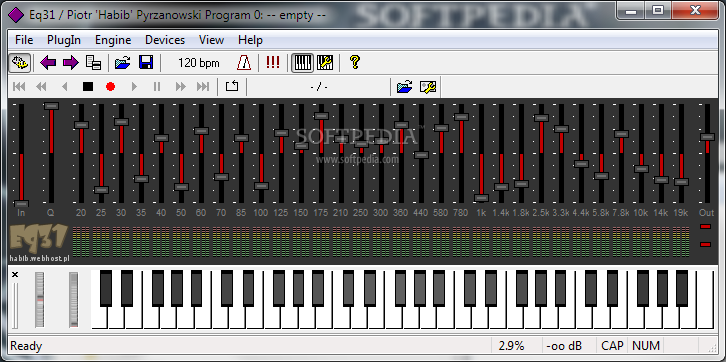The image size is (726, 362).
Task: Jump to the end with skip-forward button
Action: point(203,87)
